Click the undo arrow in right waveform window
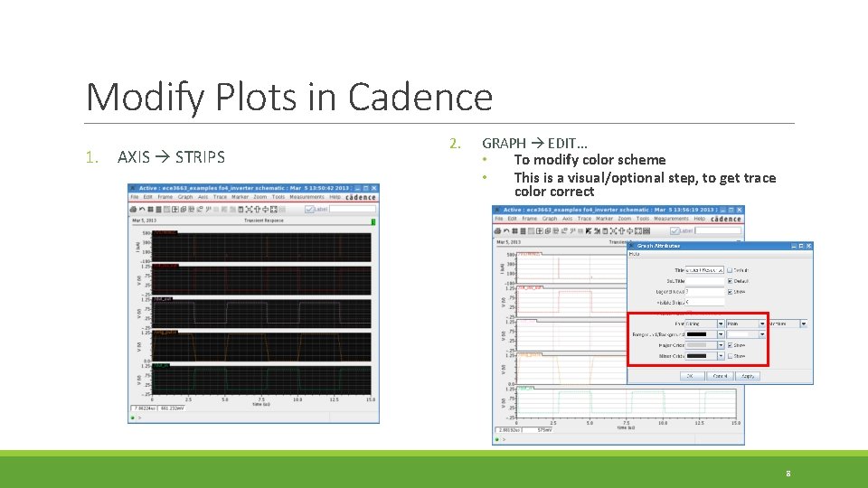The image size is (868, 488). pyautogui.click(x=506, y=230)
